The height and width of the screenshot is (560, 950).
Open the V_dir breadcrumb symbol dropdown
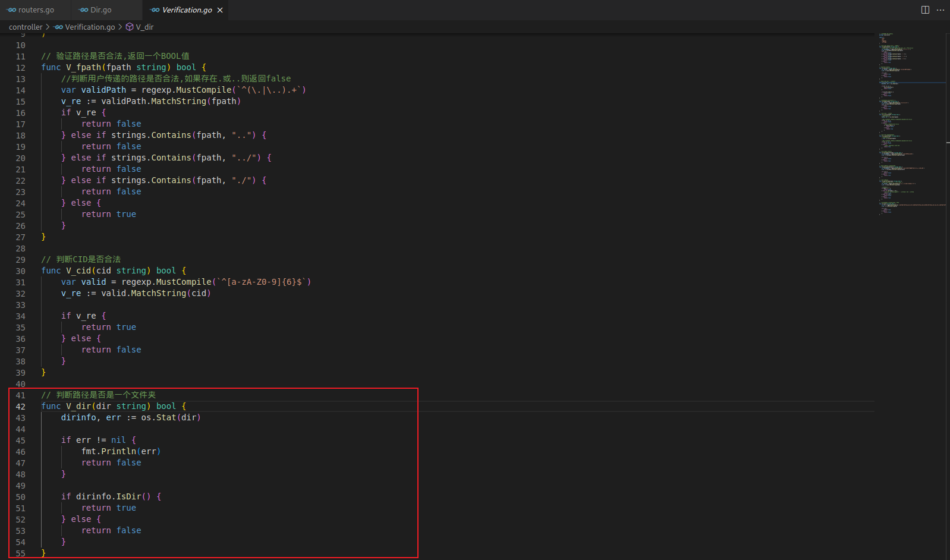pyautogui.click(x=144, y=27)
